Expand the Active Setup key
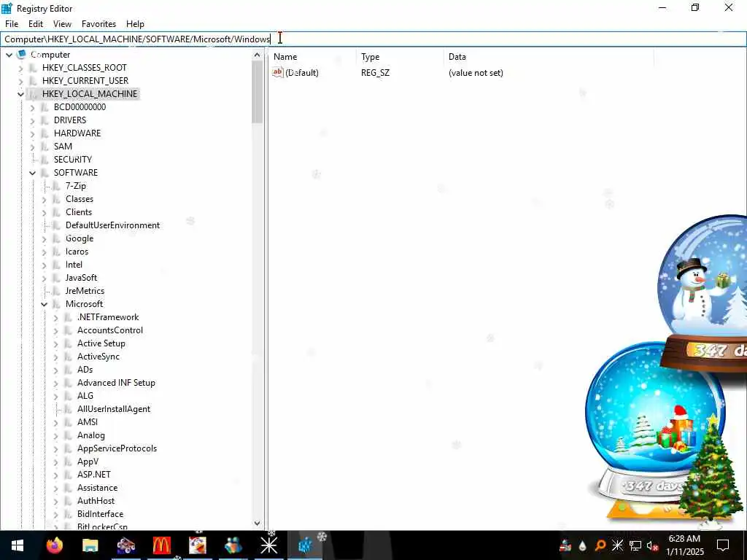Image resolution: width=747 pixels, height=560 pixels. (55, 344)
